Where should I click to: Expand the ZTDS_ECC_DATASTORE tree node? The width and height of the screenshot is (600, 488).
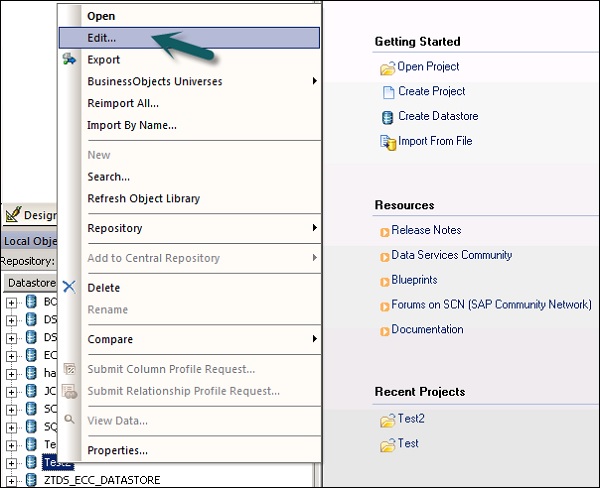click(12, 480)
